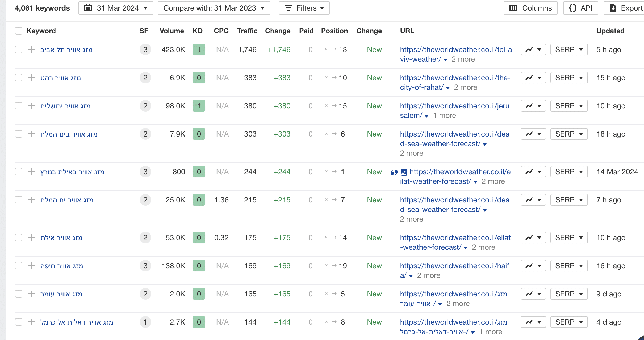Open URL theworldweather.co.il/haifa/
644x340 pixels.
(x=454, y=270)
